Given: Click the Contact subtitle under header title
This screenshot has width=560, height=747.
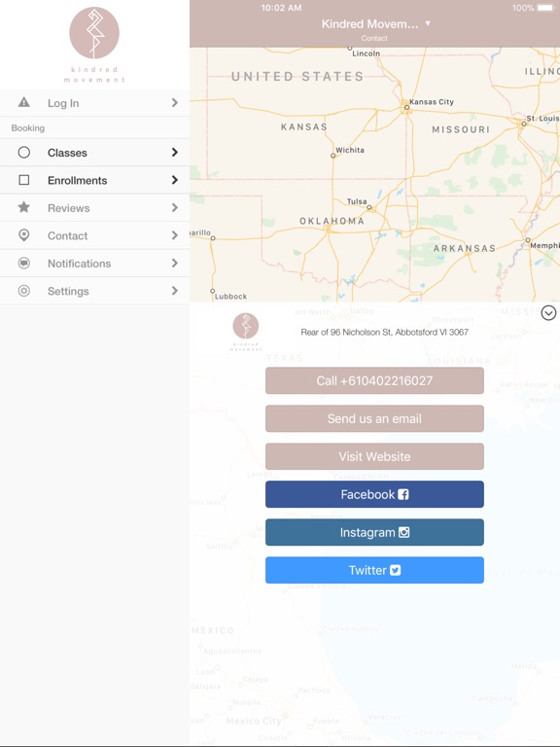Looking at the screenshot, I should pos(374,38).
